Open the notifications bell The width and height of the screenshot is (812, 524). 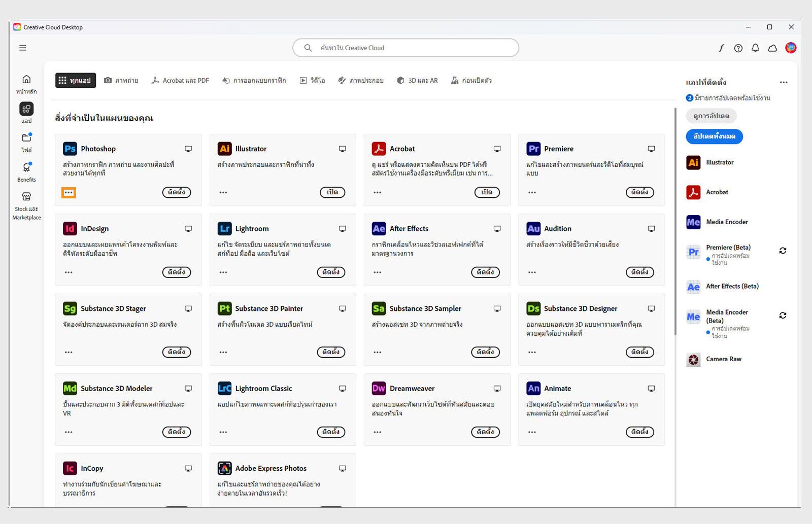756,48
